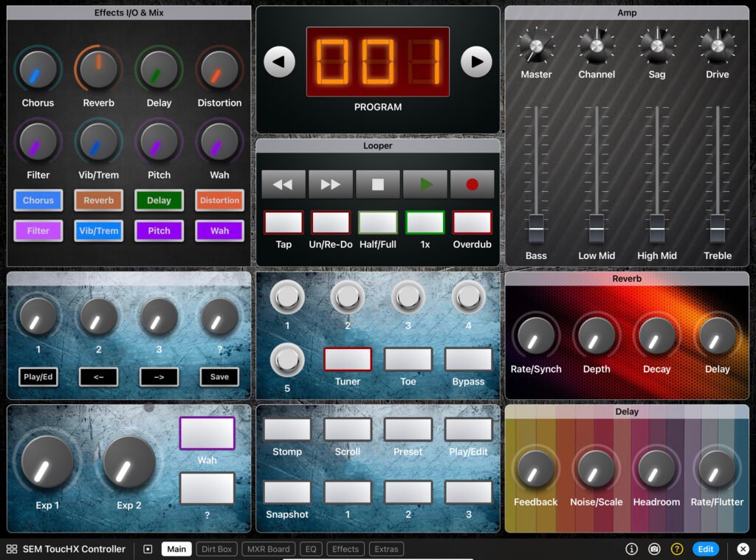This screenshot has width=756, height=560.
Task: Open the Extras tab
Action: pos(386,549)
